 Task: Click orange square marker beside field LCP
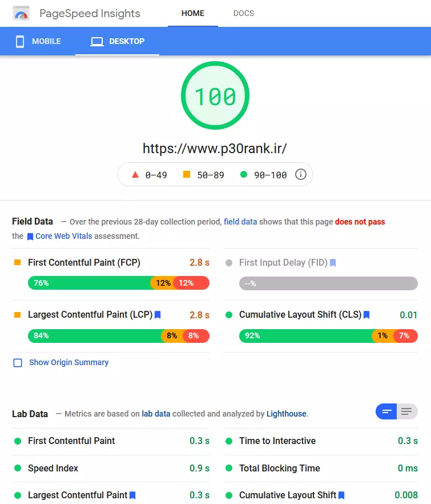click(17, 315)
